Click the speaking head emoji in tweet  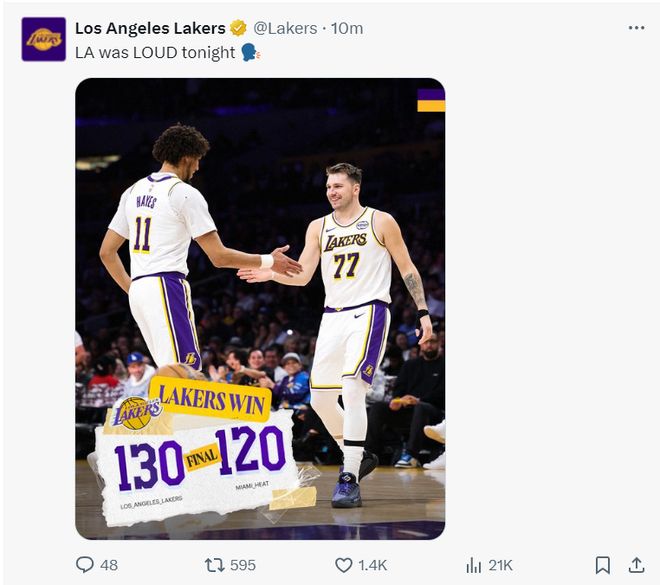tap(250, 52)
